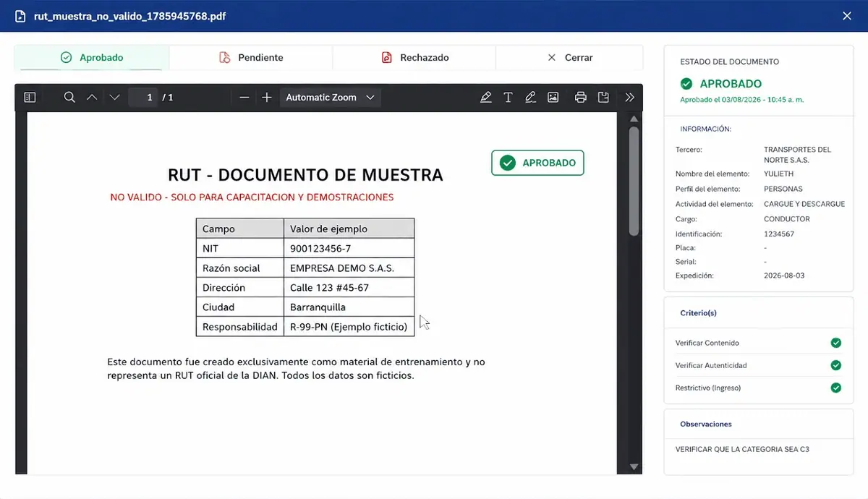Click 'Aprobado el 03/08/2026 - 10:45 a. m.' text

tap(742, 99)
